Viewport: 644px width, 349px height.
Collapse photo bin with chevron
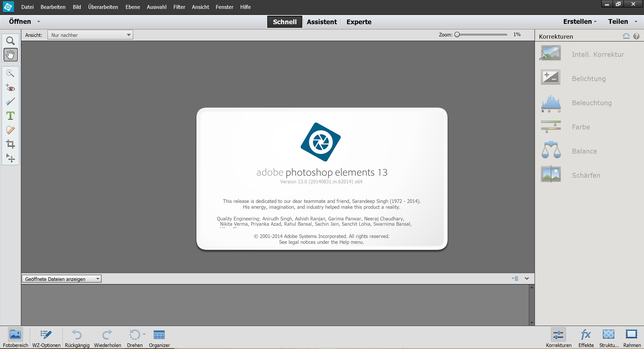point(527,278)
